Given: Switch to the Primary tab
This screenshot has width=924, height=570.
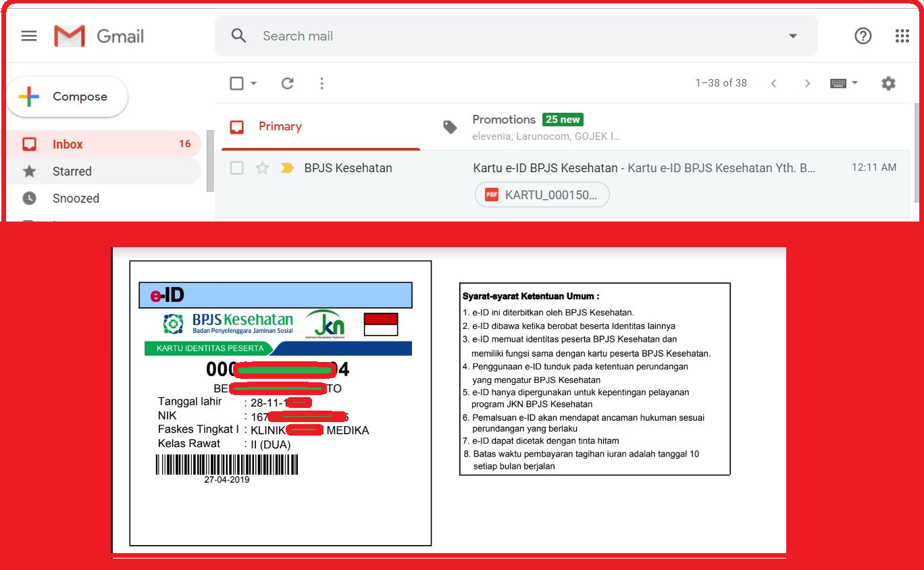Looking at the screenshot, I should [321, 126].
